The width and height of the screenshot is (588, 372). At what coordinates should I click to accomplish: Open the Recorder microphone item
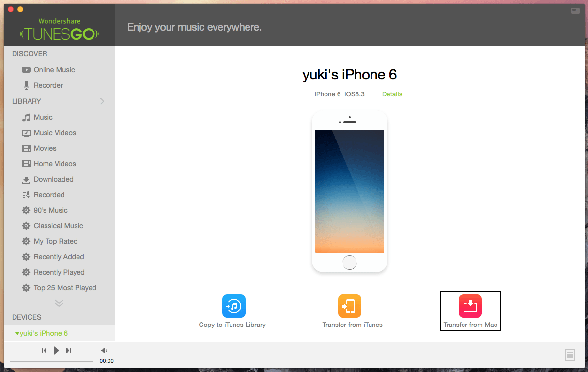click(43, 85)
